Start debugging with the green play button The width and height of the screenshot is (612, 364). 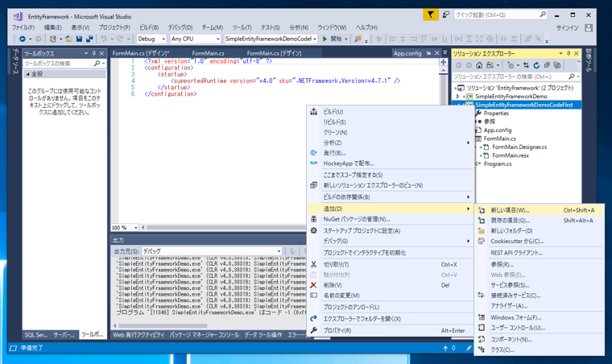pyautogui.click(x=325, y=39)
